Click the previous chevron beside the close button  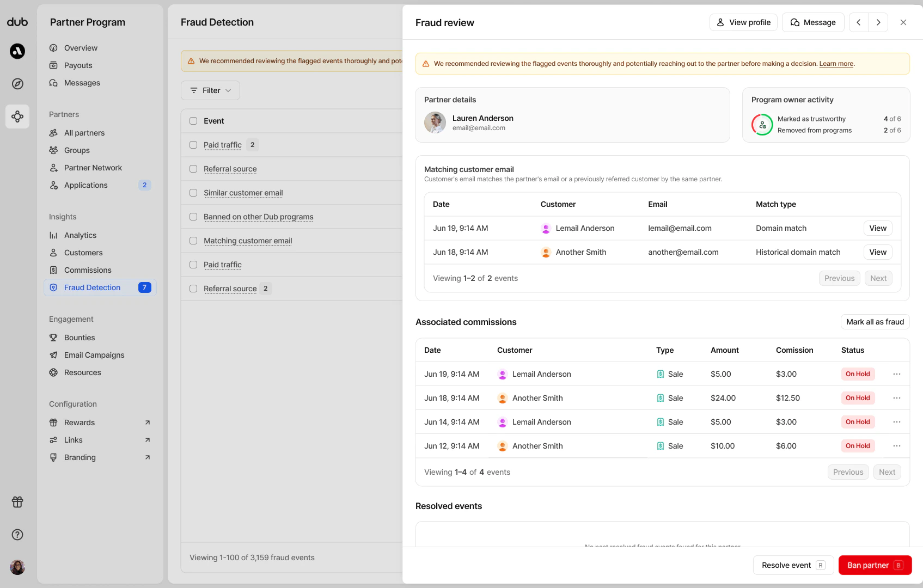pos(859,22)
